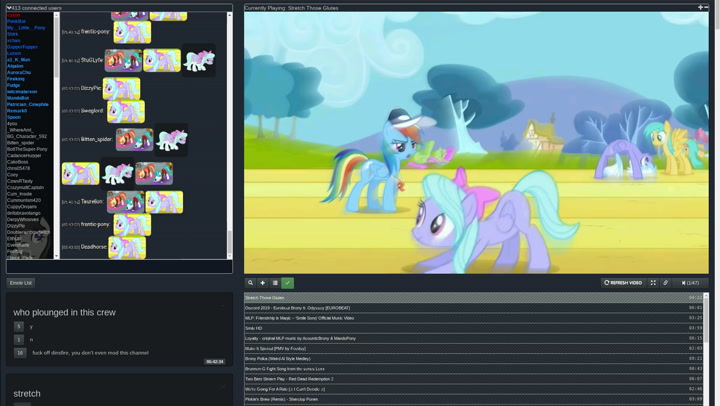Open the Emote List
This screenshot has height=406, width=720.
point(21,283)
